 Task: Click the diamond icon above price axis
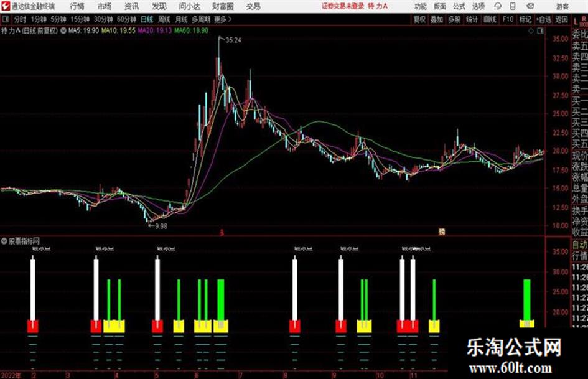pos(531,31)
